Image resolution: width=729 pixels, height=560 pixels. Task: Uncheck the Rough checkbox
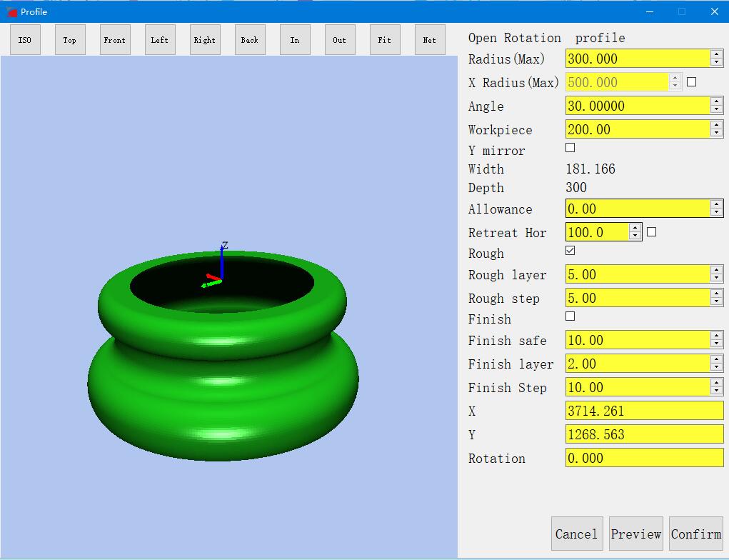(x=570, y=251)
